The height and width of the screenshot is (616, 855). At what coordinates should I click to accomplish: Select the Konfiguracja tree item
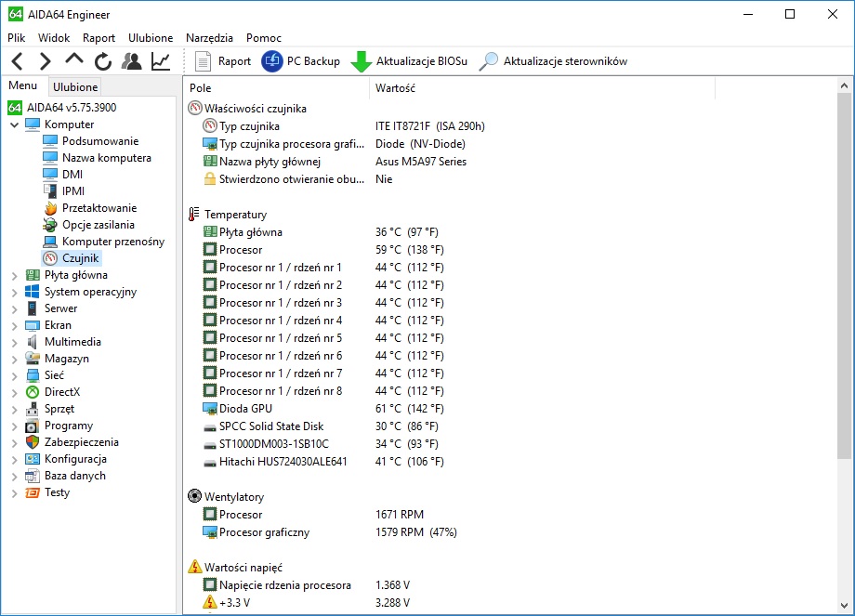(x=76, y=459)
